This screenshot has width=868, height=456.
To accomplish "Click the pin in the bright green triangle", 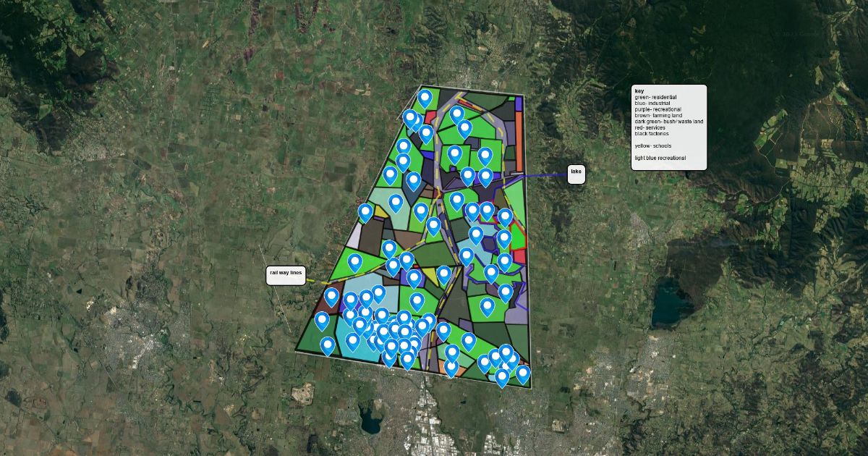I will coord(354,261).
